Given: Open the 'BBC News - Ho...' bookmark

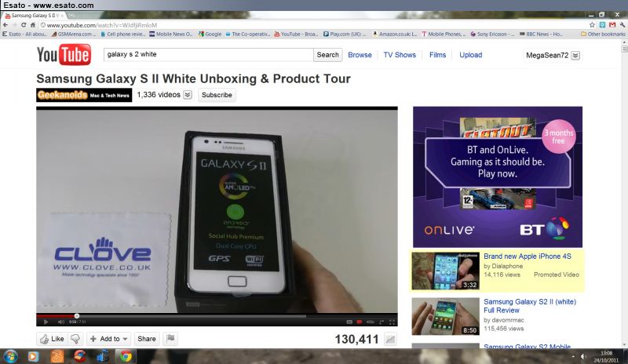Looking at the screenshot, I should 541,34.
